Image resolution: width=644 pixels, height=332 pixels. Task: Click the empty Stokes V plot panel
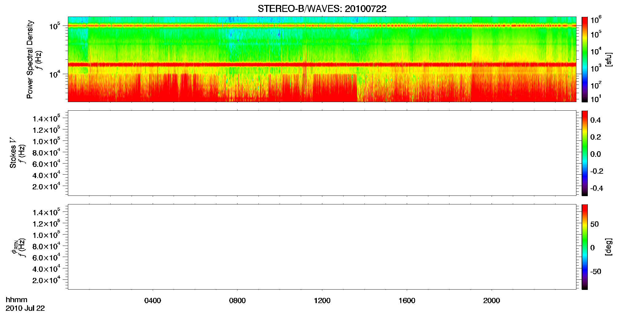point(322,153)
